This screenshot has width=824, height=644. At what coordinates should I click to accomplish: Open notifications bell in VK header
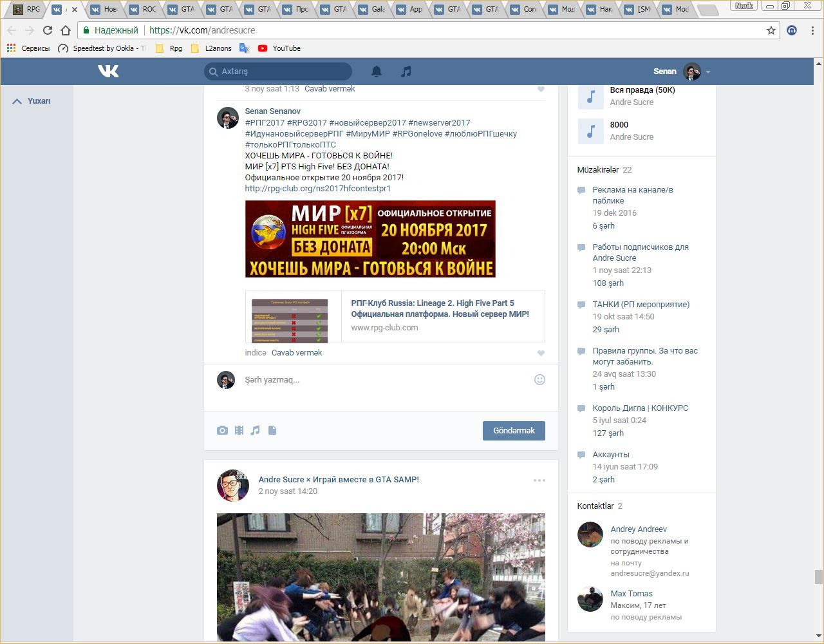pyautogui.click(x=377, y=71)
